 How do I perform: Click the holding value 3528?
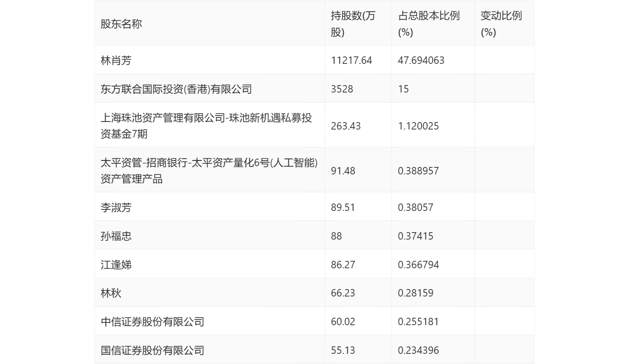point(342,89)
